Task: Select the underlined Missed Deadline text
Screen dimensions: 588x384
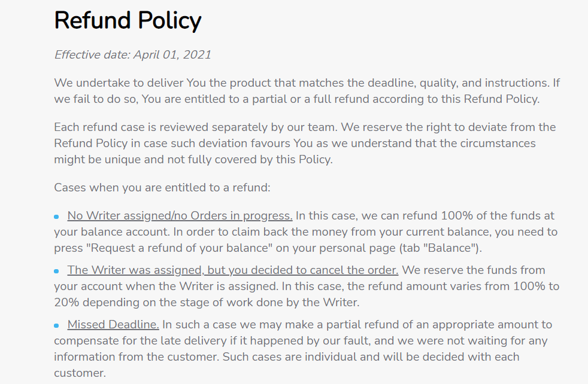Action: pyautogui.click(x=113, y=324)
